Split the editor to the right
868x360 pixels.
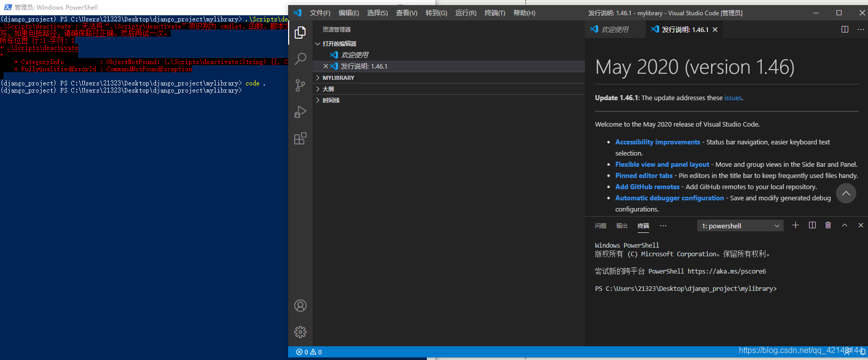tap(845, 29)
